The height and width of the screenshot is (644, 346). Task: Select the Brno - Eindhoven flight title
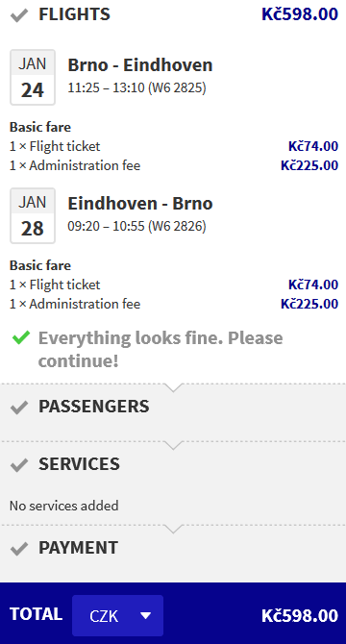(140, 65)
